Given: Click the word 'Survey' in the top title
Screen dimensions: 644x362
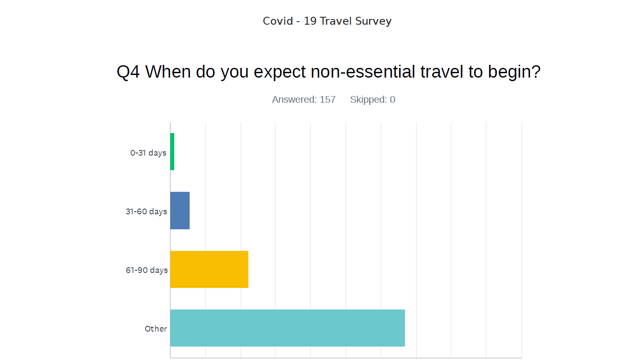Looking at the screenshot, I should (x=373, y=21).
